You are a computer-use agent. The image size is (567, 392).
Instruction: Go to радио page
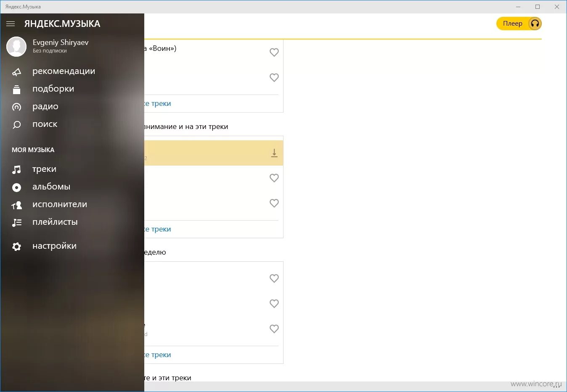[45, 107]
